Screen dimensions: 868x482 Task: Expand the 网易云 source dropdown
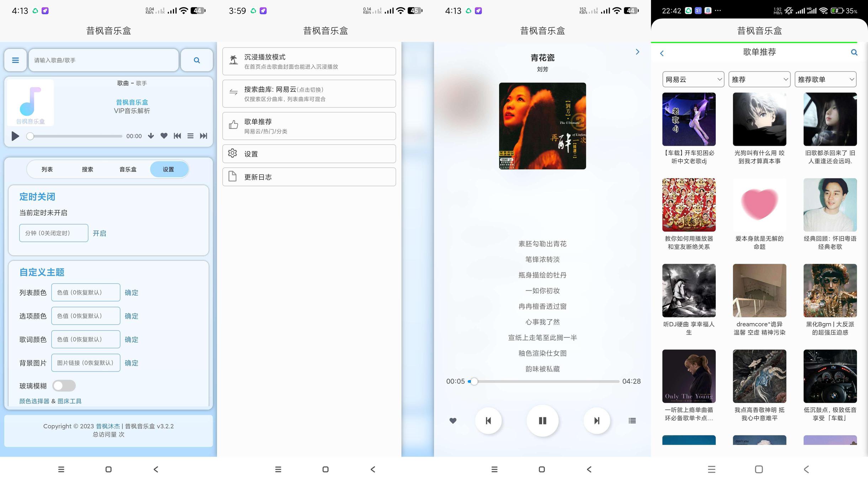tap(693, 79)
